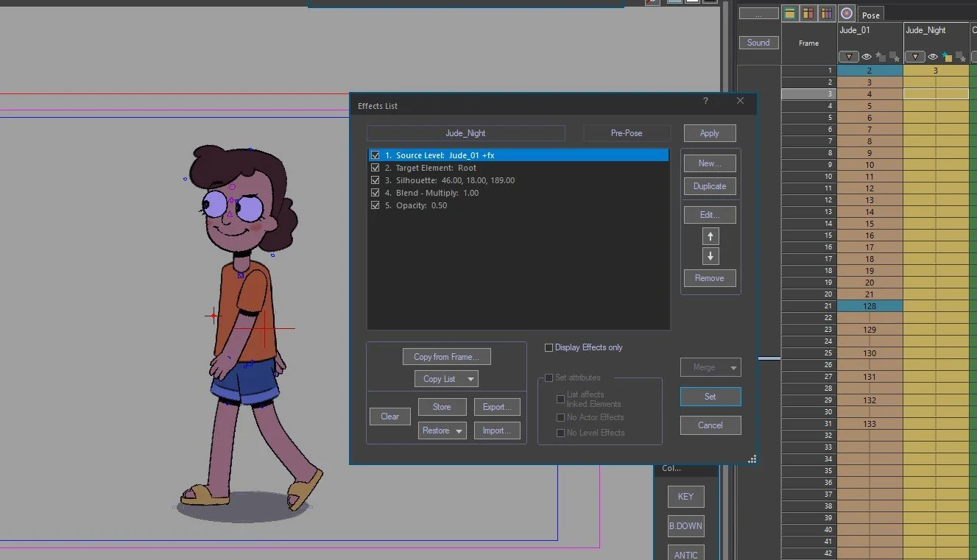Select effect row Opacity: 0.50
The height and width of the screenshot is (560, 977).
pos(518,205)
